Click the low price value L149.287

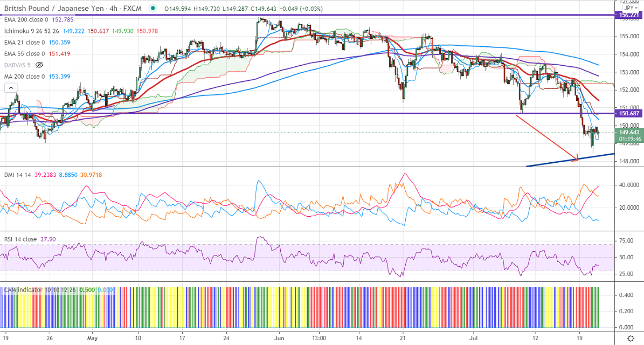[x=235, y=9]
